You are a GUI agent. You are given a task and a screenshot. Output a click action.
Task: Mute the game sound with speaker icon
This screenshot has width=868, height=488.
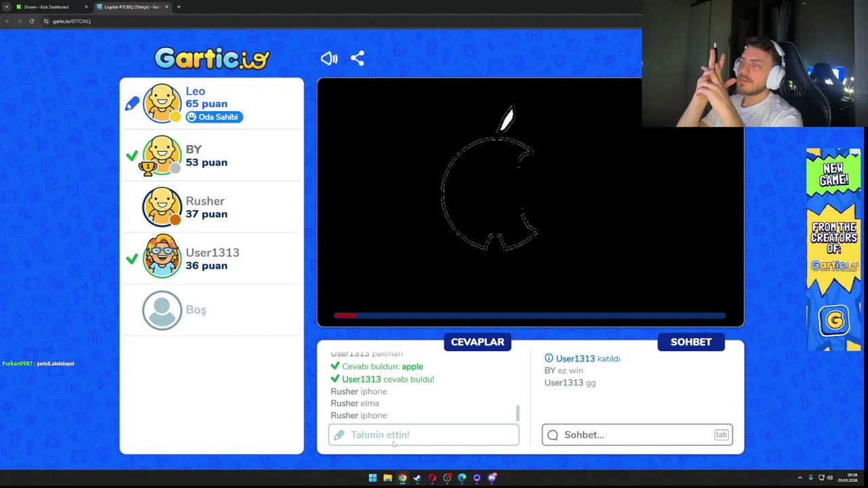tap(329, 59)
